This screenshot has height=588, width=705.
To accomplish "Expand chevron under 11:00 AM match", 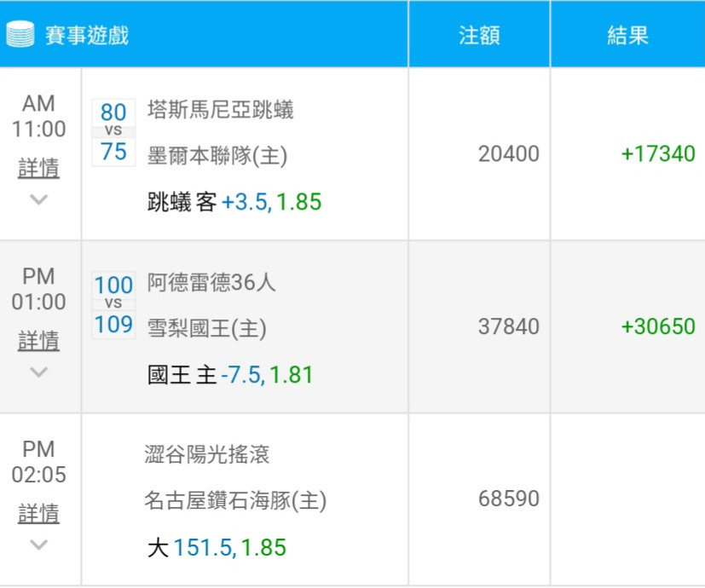I will pos(38,199).
